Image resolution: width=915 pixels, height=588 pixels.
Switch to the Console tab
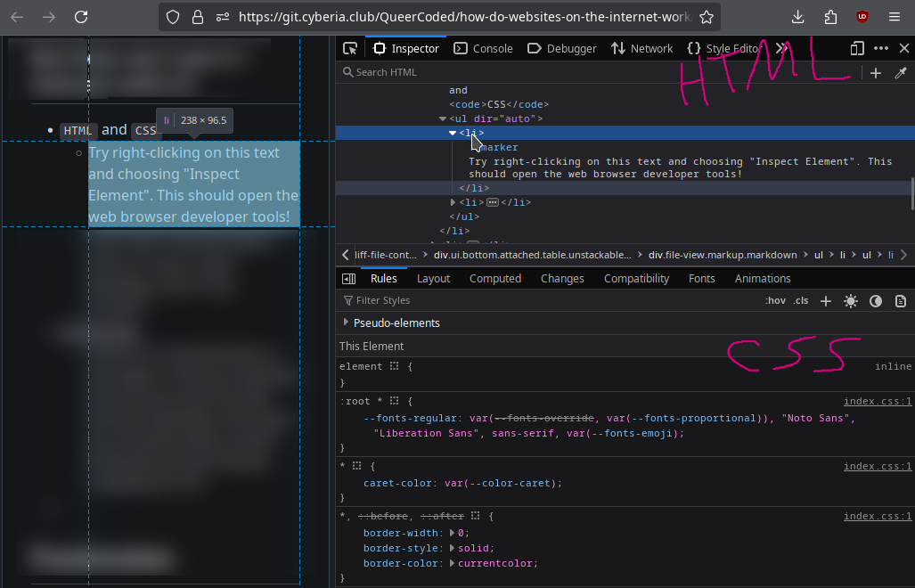tap(483, 48)
